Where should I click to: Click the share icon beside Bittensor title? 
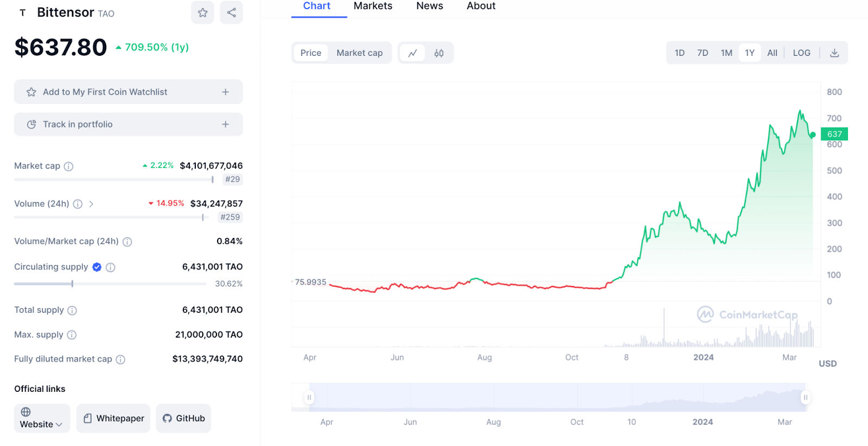(x=232, y=12)
